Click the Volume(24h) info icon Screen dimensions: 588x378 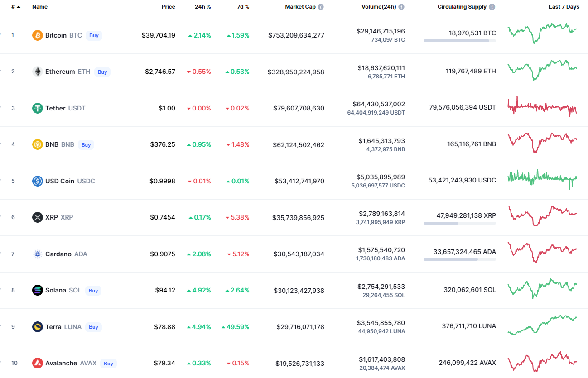[401, 7]
